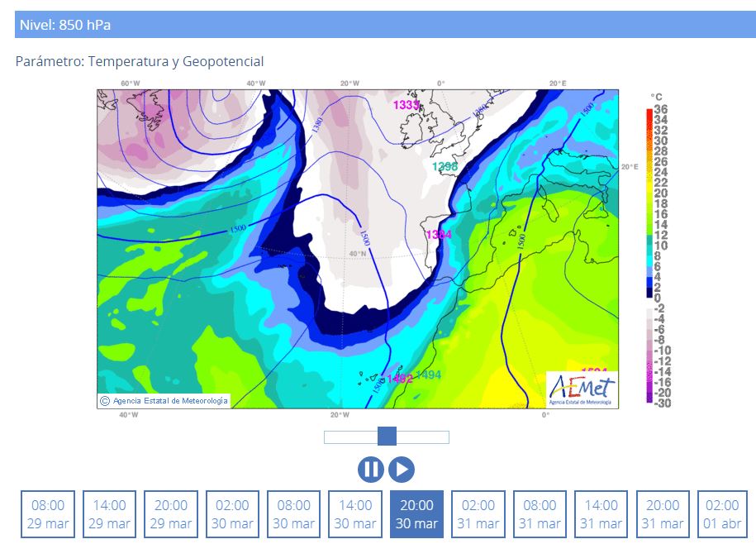Image resolution: width=756 pixels, height=544 pixels.
Task: Click the AEMet logo on the map
Action: [x=582, y=389]
